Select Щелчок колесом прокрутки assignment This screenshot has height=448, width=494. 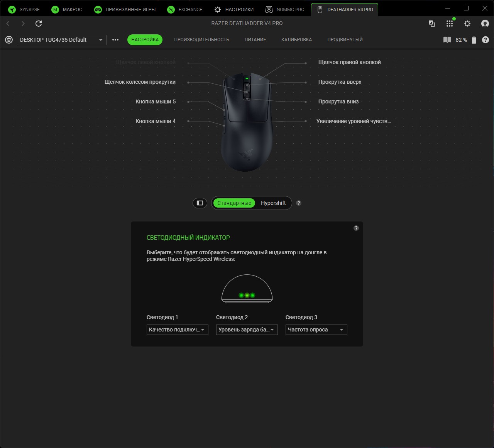(140, 82)
